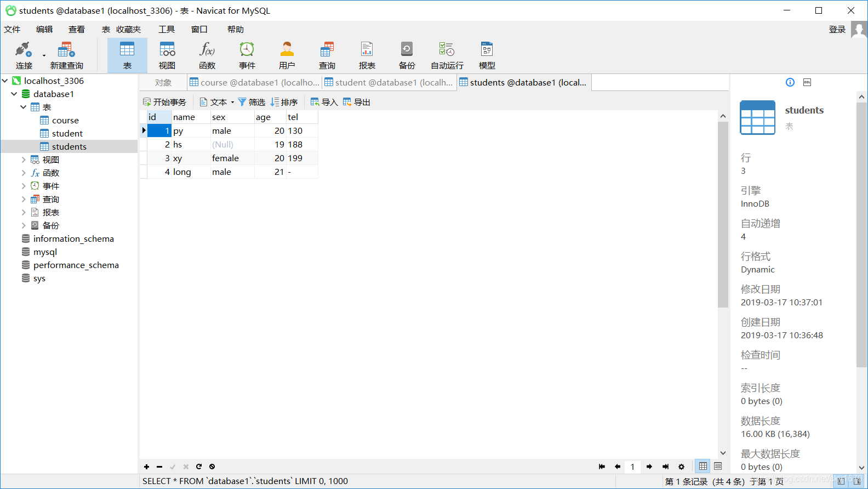868x489 pixels.
Task: Open the page settings gear icon
Action: pyautogui.click(x=681, y=467)
